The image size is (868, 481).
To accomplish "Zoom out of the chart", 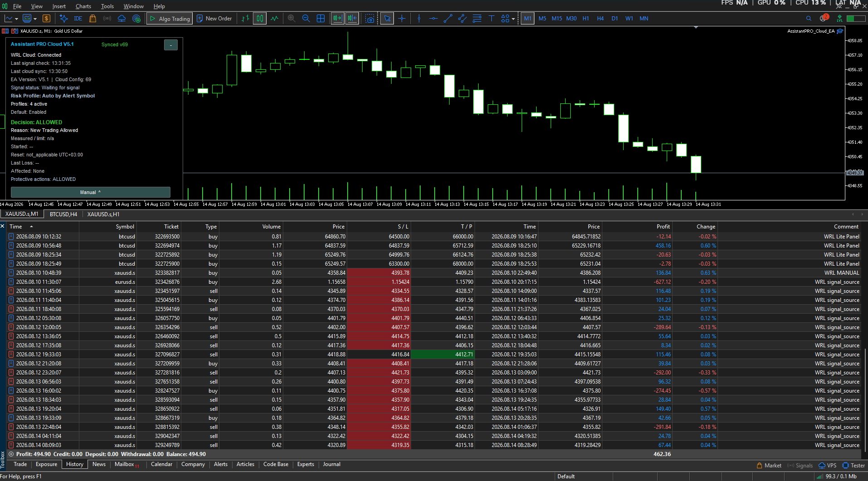I will click(306, 19).
